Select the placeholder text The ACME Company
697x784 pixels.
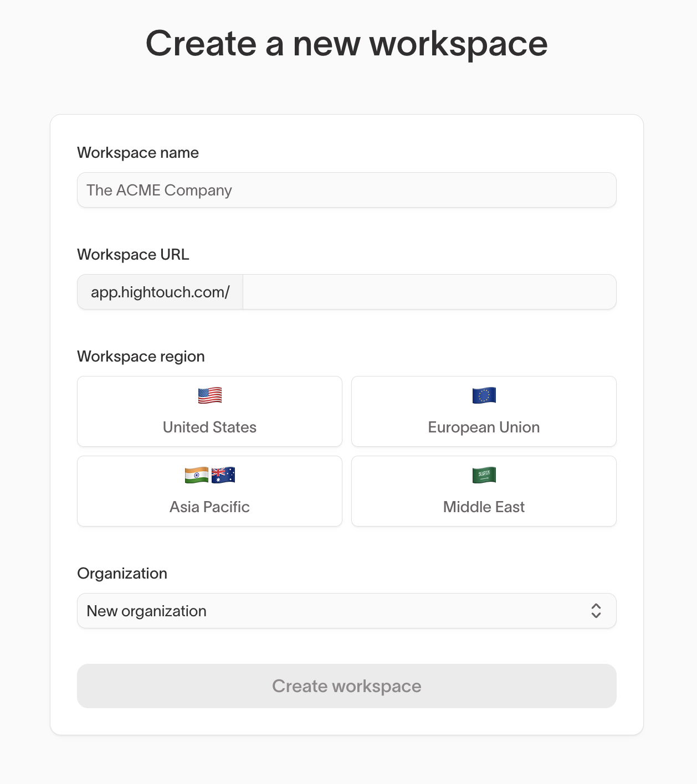(x=159, y=190)
